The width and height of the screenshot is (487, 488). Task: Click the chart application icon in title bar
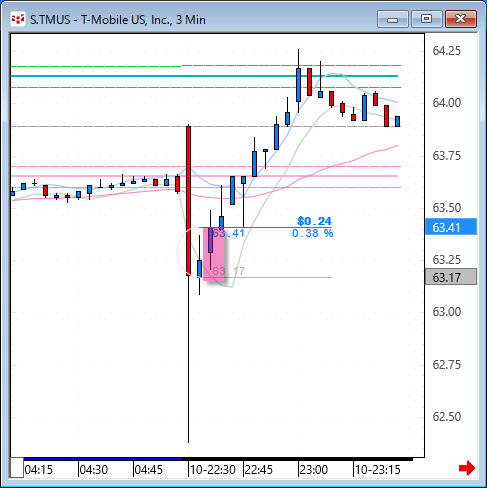click(x=18, y=20)
